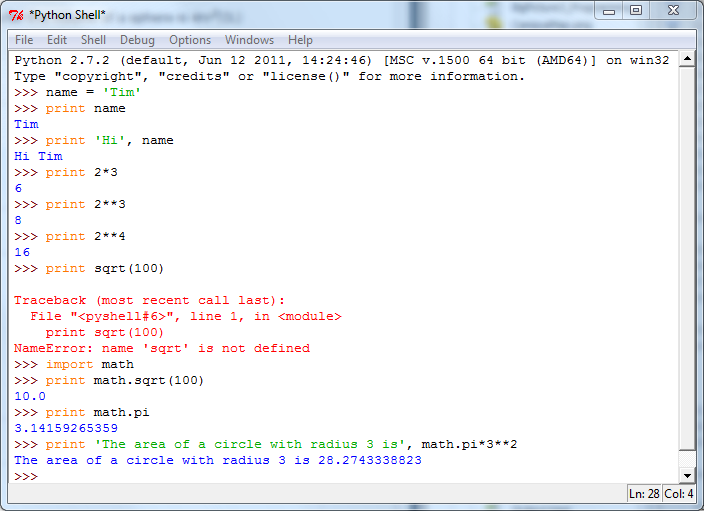Close the Python Shell window

673,11
